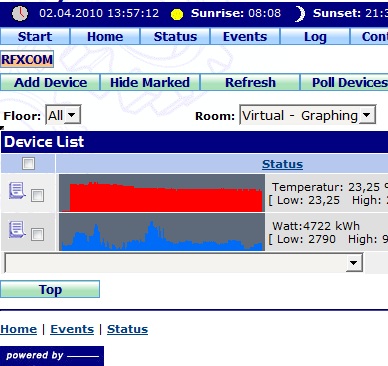
Task: Tick the select-all checkbox in the header
Action: [28, 163]
